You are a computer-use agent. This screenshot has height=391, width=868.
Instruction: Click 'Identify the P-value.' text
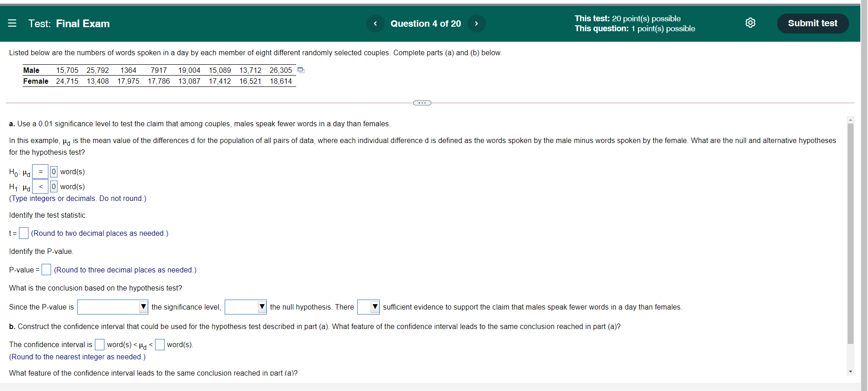click(41, 251)
